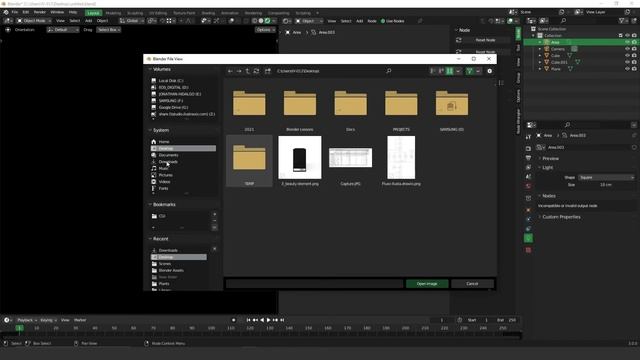Open the Edit menu
Screen dimensions: 640x360
click(26, 12)
